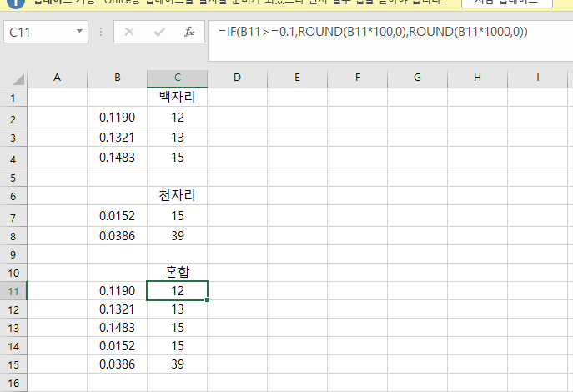Click the active cell C11 showing 12
Image resolution: width=573 pixels, height=392 pixels.
pos(177,291)
